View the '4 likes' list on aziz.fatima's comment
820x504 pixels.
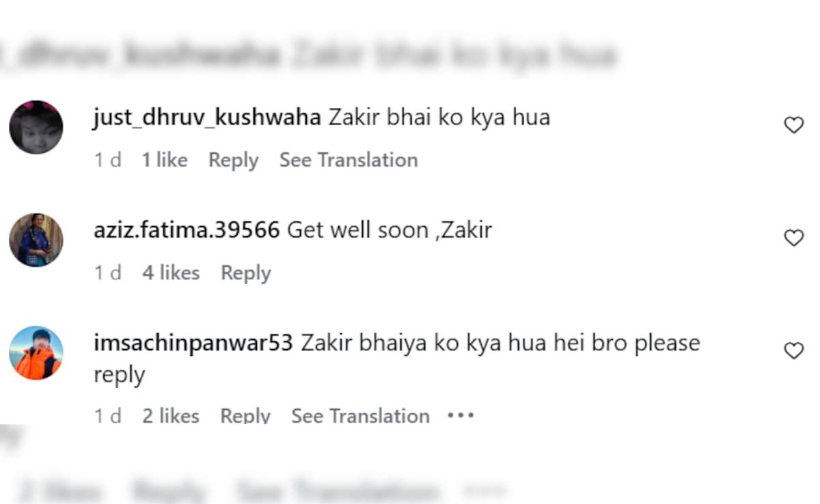[x=171, y=272]
